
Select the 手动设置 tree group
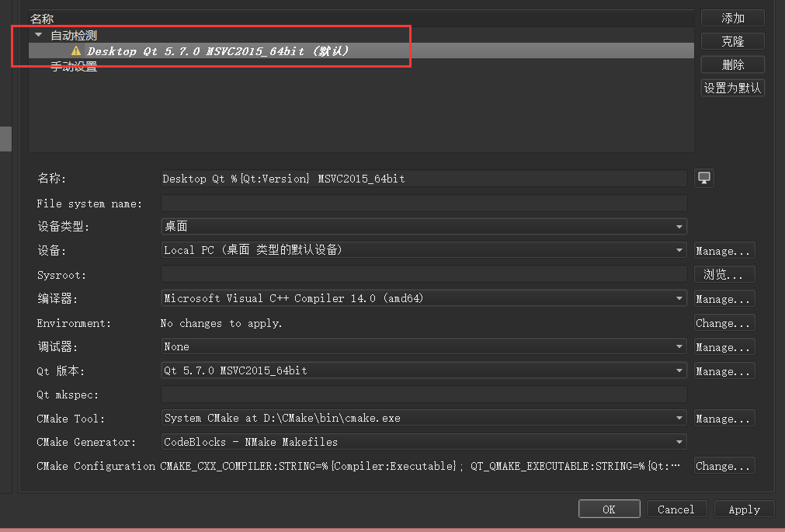(74, 66)
